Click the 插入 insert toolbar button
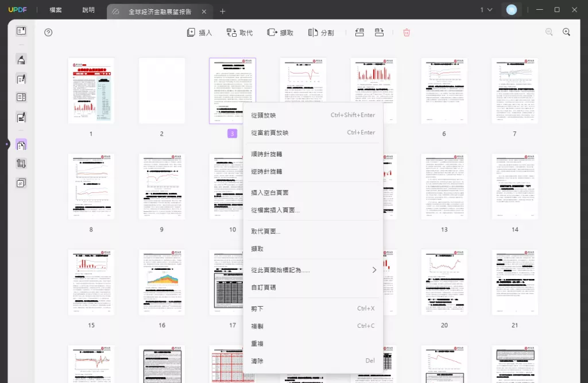588x383 pixels. tap(199, 33)
